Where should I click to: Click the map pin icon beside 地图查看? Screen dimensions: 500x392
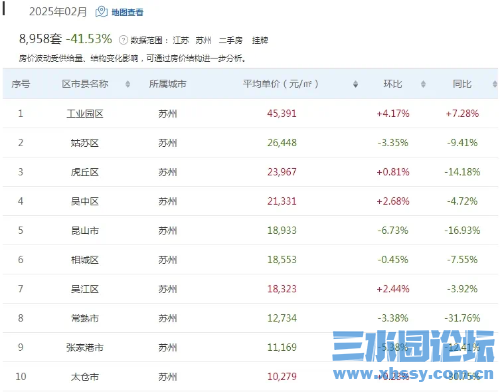click(x=101, y=12)
